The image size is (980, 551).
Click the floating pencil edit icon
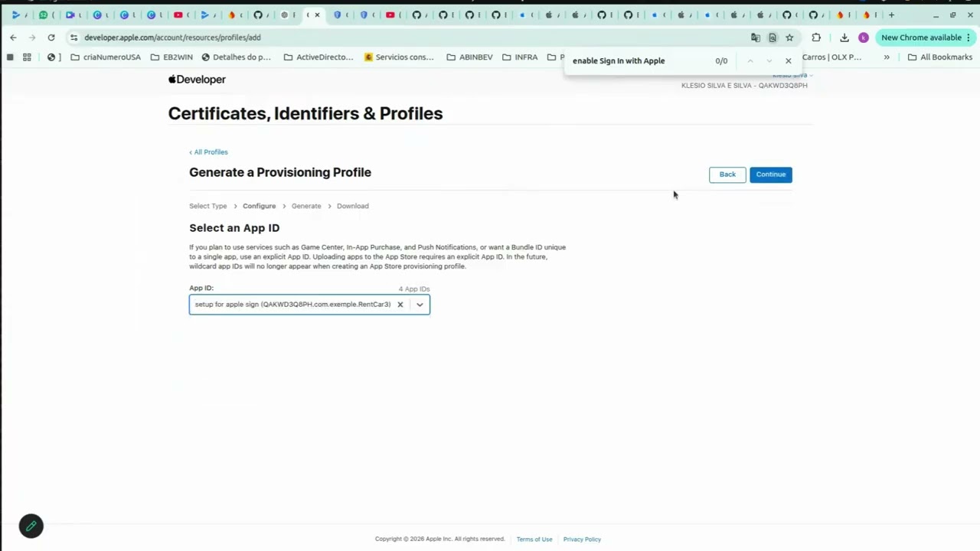pyautogui.click(x=31, y=526)
